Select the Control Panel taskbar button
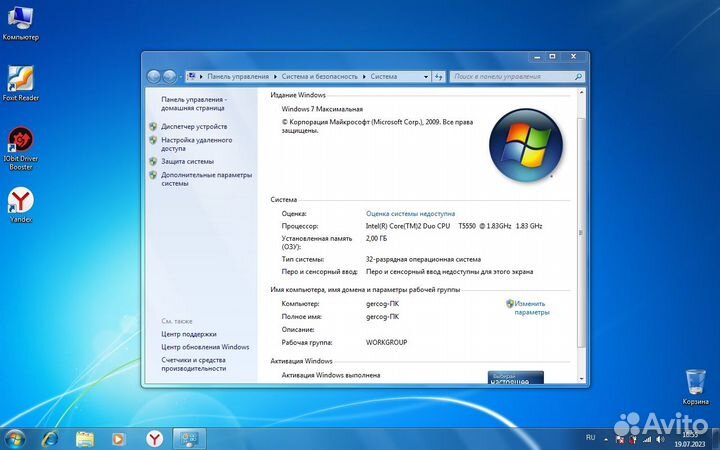 [189, 439]
